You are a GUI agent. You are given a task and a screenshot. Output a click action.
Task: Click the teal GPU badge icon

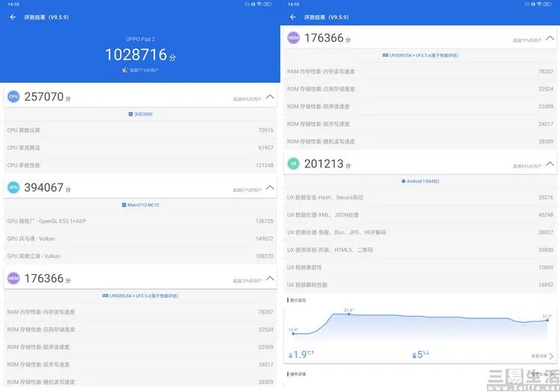pos(13,187)
